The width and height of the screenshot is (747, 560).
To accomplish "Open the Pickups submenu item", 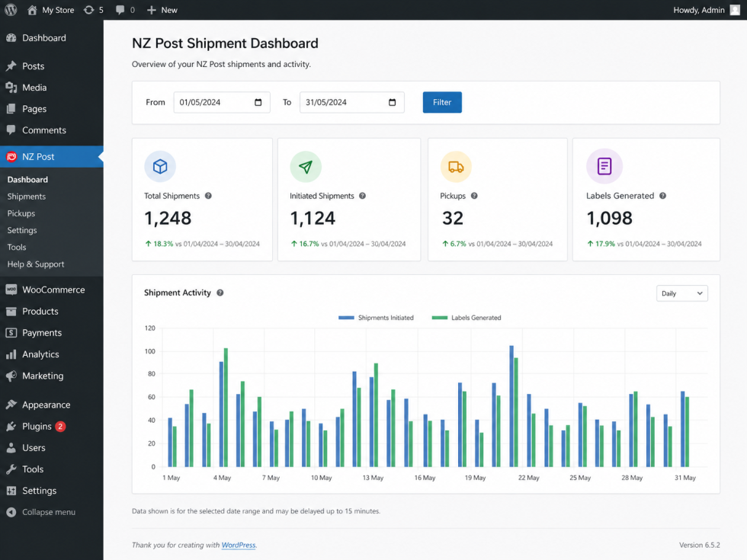I will [21, 213].
